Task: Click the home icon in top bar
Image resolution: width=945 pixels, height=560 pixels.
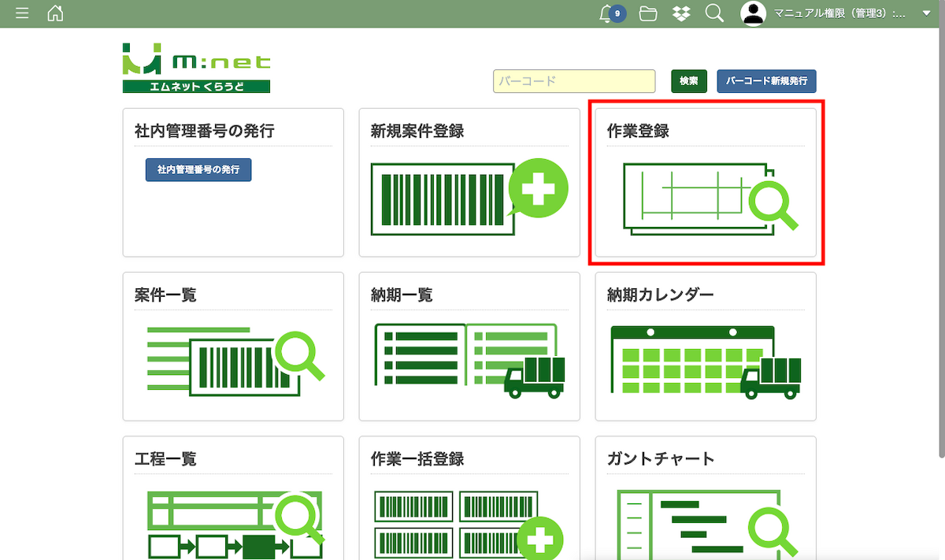Action: point(55,13)
